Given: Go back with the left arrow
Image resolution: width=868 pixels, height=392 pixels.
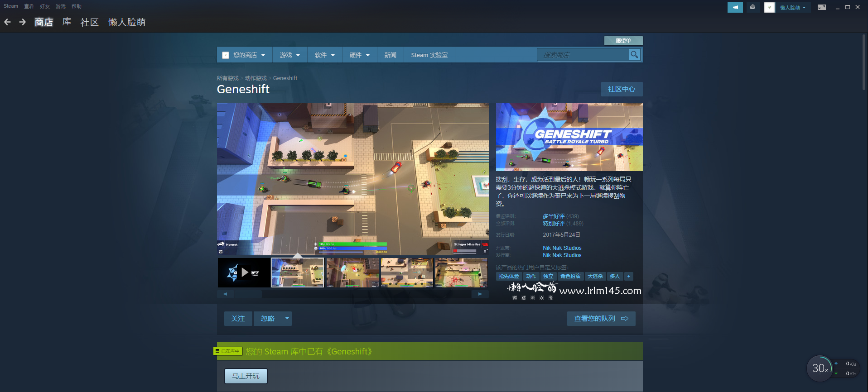Looking at the screenshot, I should 7,22.
